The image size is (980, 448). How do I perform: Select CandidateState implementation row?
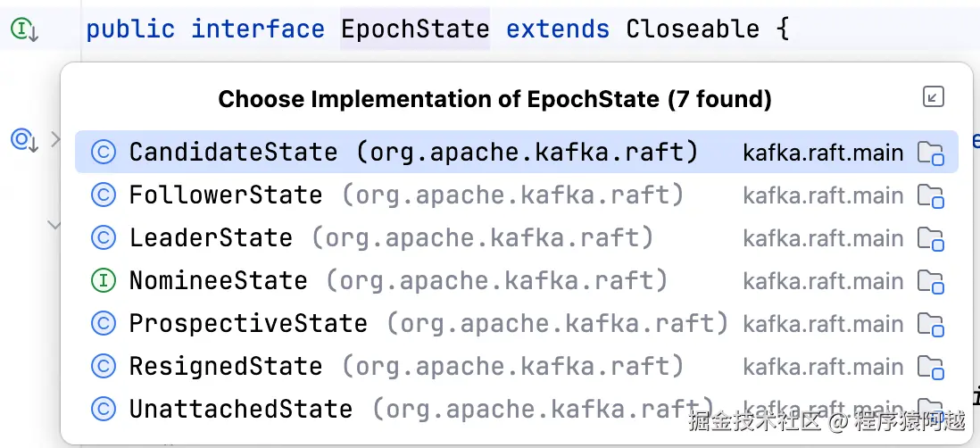point(516,152)
